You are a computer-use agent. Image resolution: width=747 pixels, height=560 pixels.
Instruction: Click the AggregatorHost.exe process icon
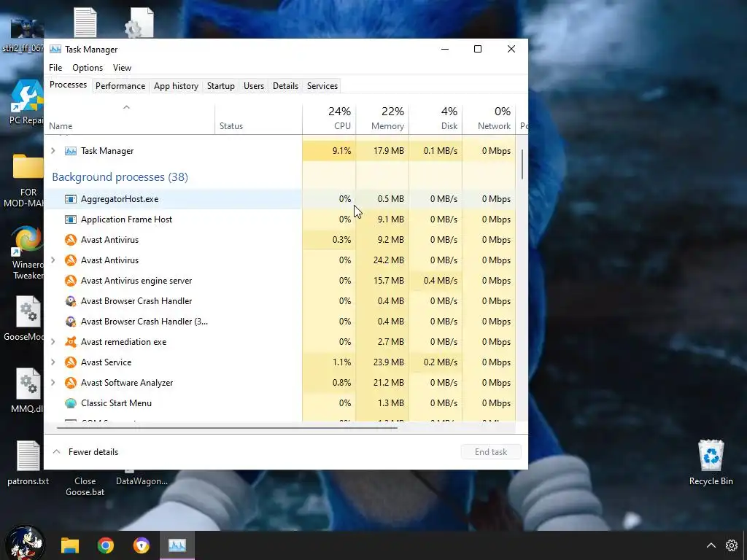[x=71, y=199]
